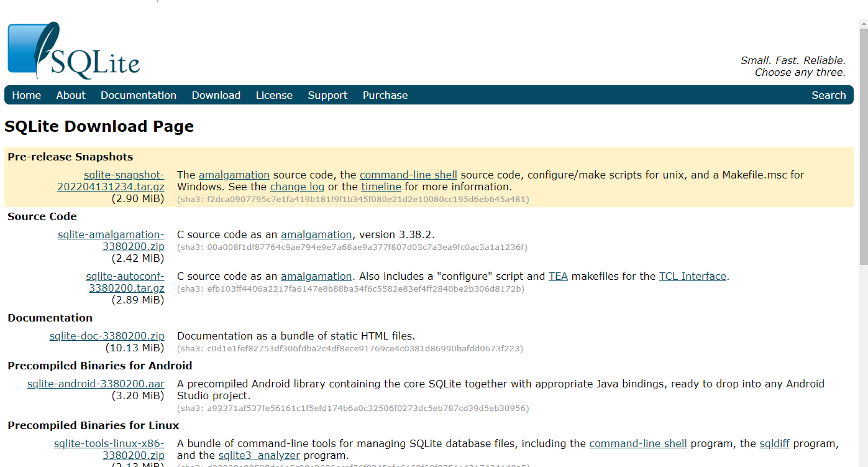Click 'Documentation as a bundle of static HTML files.'
The width and height of the screenshot is (868, 467).
pos(296,336)
